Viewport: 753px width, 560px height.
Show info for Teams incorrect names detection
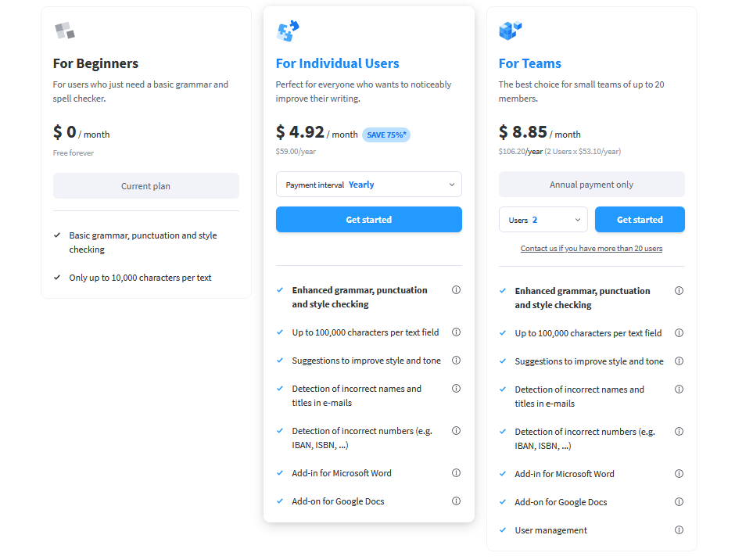pyautogui.click(x=679, y=389)
